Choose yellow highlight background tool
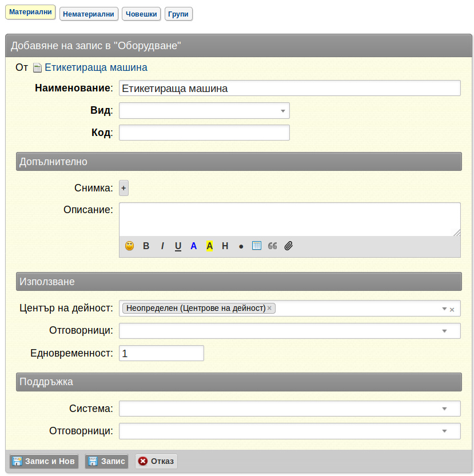This screenshot has height=476, width=474. (x=209, y=246)
